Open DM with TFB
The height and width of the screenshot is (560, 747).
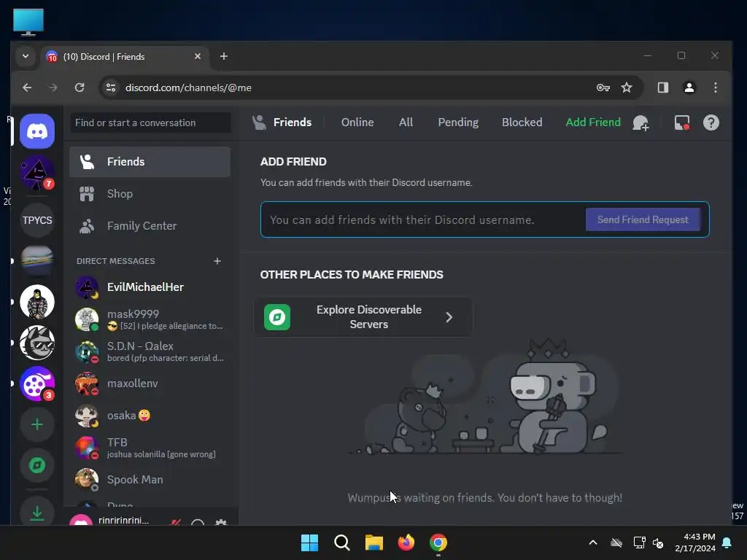tap(150, 448)
